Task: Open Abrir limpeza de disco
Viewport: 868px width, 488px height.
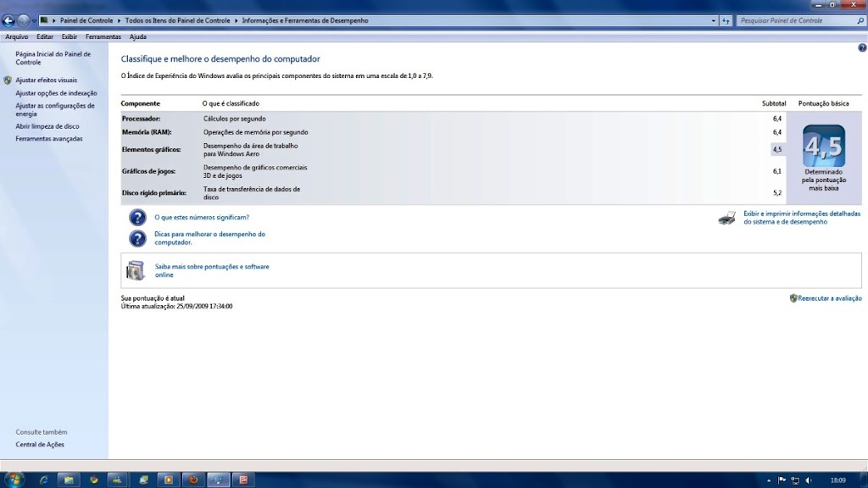Action: pos(47,126)
